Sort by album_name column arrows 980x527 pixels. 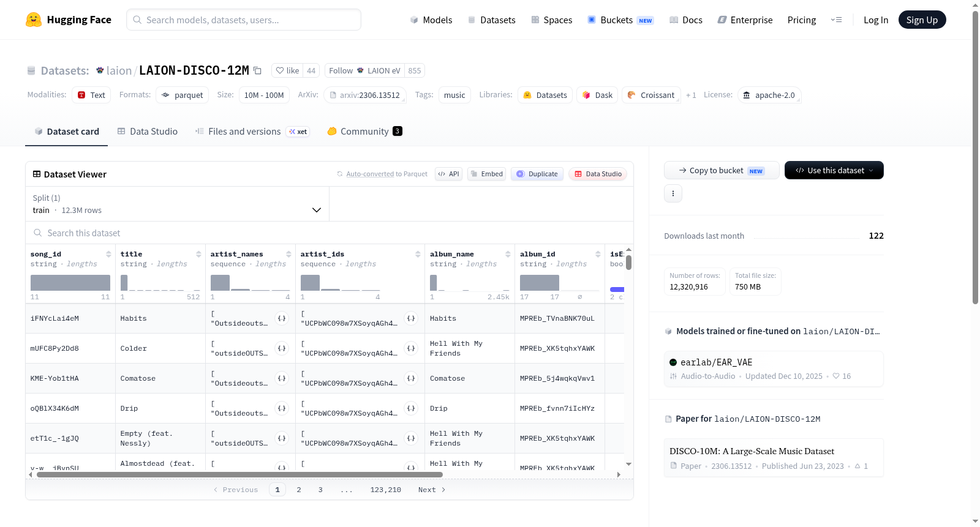point(508,254)
